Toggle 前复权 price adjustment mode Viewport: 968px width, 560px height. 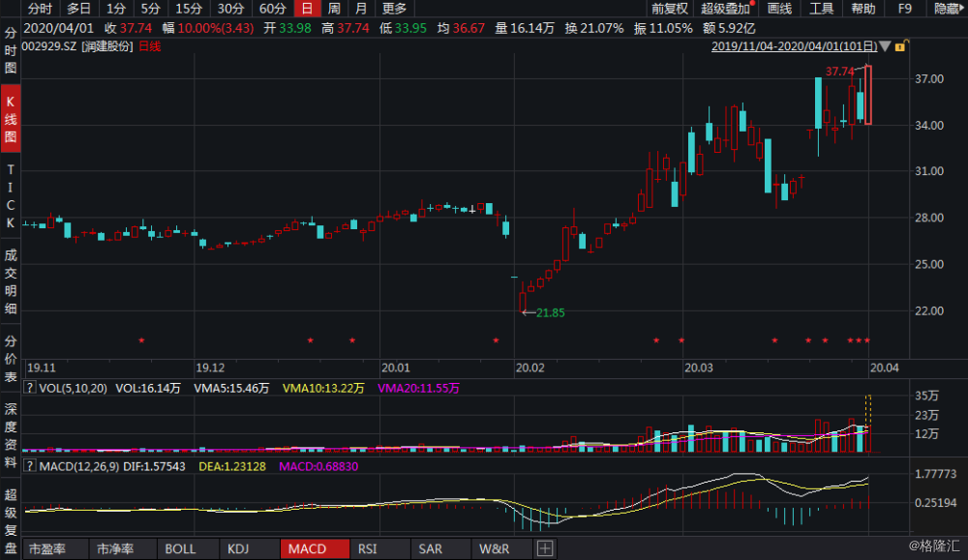[671, 8]
